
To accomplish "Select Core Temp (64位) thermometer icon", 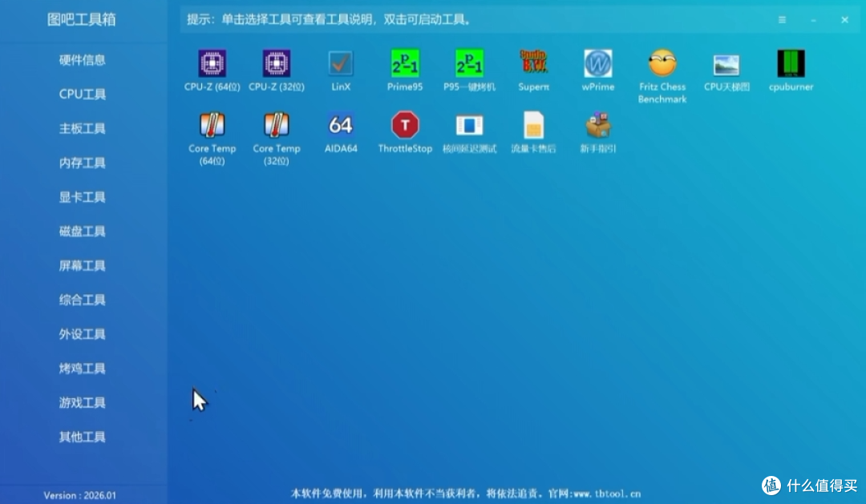I will 212,125.
